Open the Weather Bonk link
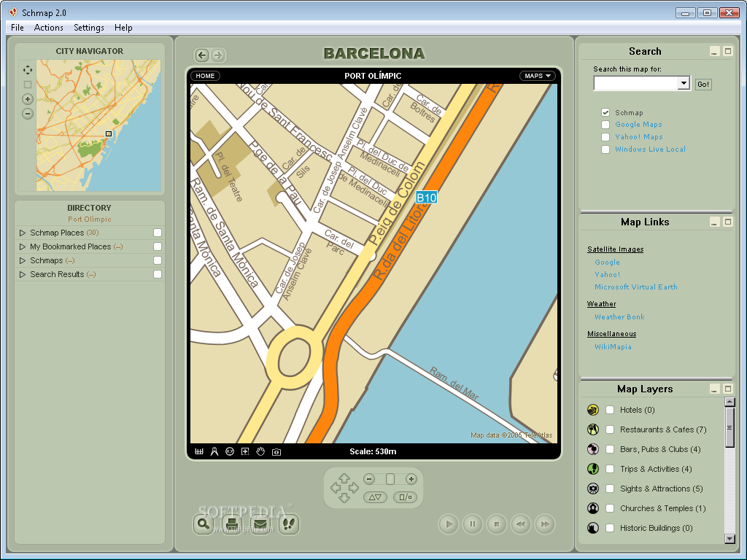Viewport: 747px width, 560px height. click(x=619, y=317)
